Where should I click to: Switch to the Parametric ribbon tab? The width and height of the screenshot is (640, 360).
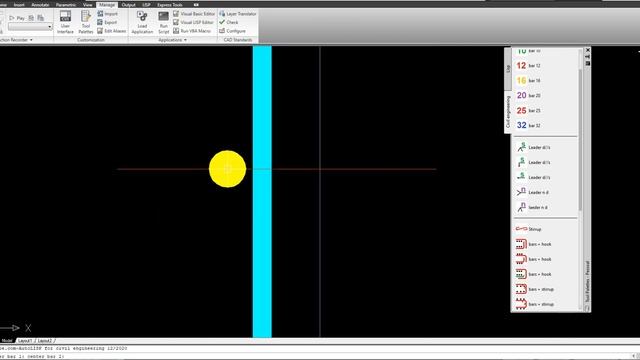pos(66,5)
